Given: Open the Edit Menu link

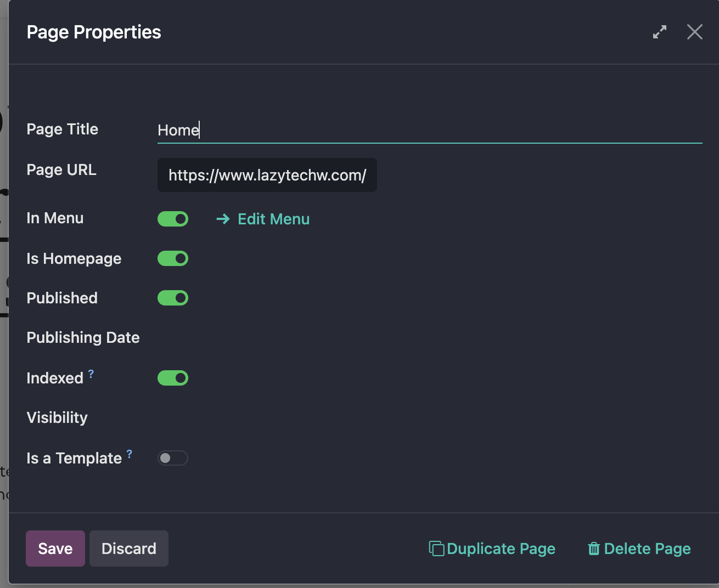Looking at the screenshot, I should point(273,219).
